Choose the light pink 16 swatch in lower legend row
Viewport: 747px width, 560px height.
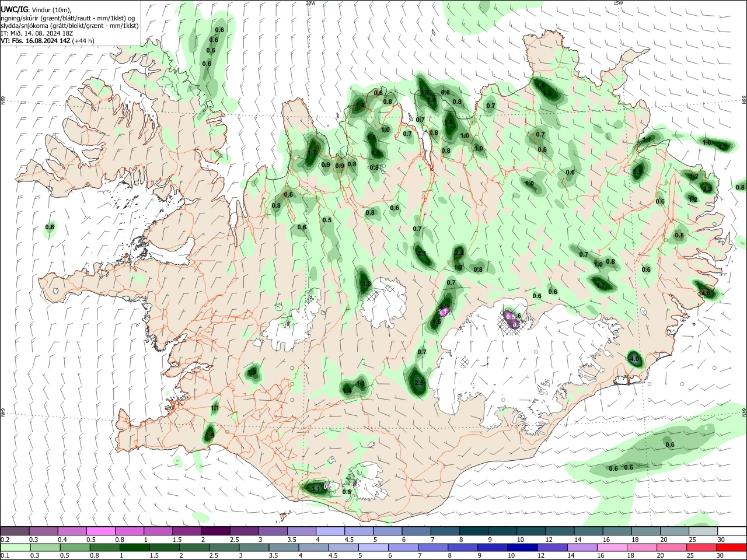(611, 548)
